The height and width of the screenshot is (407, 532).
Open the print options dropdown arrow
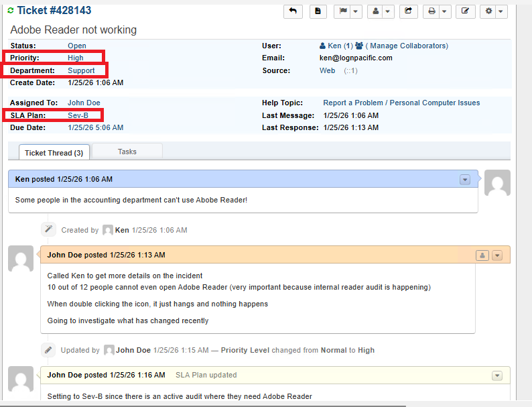click(x=444, y=11)
